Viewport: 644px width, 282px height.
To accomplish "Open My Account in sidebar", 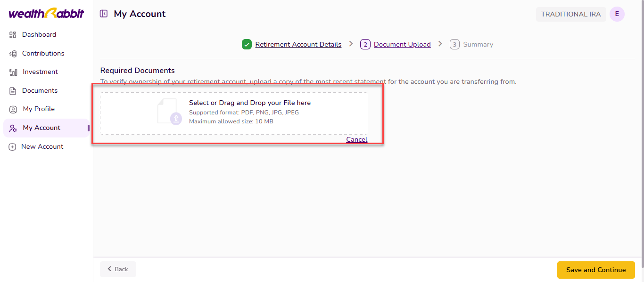I will (x=41, y=128).
